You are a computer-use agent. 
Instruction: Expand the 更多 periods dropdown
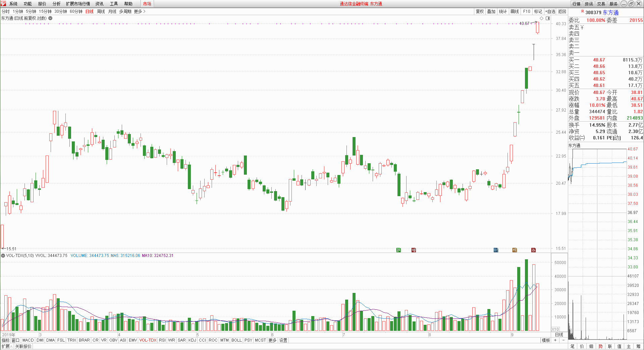coord(140,11)
